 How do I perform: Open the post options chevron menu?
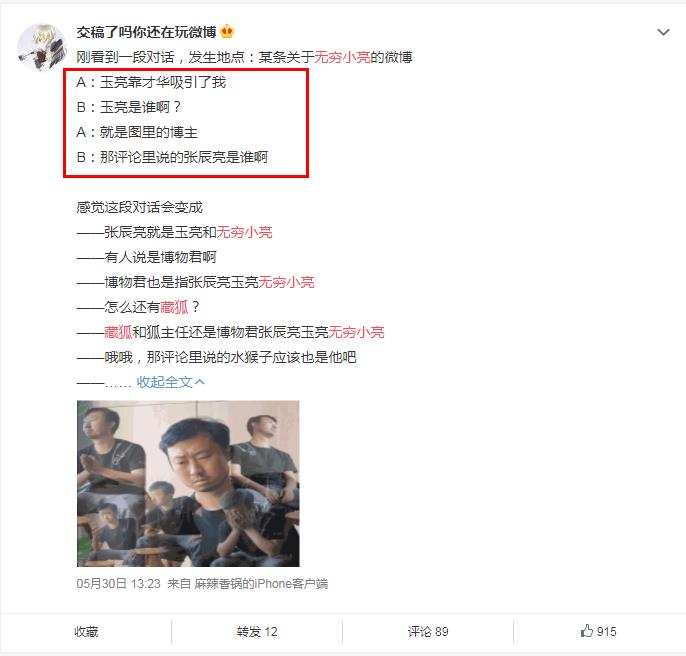point(663,32)
